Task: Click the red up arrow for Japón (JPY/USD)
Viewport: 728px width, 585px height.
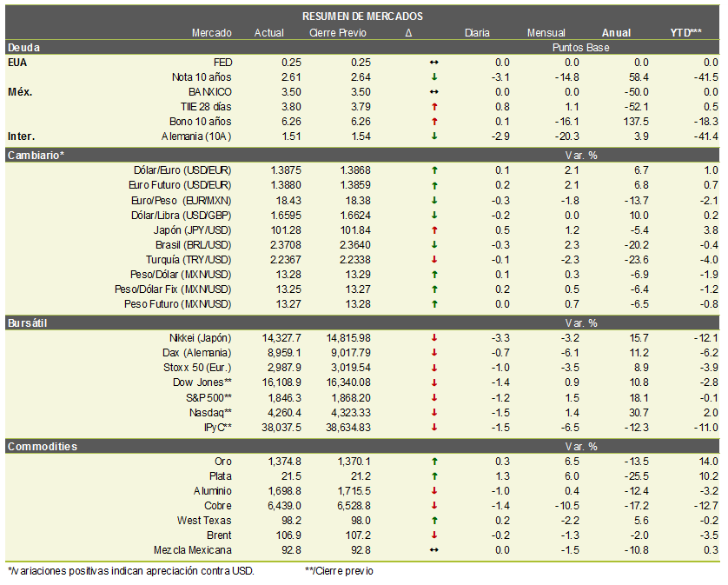Action: [434, 230]
